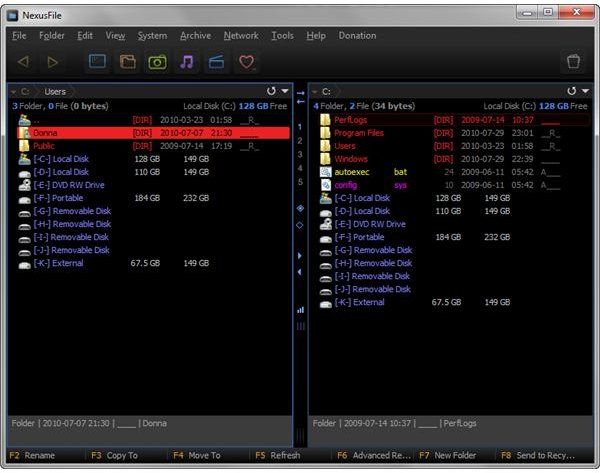Click the F2 Rename button
Screen dimensions: 600x473
[x=32, y=455]
